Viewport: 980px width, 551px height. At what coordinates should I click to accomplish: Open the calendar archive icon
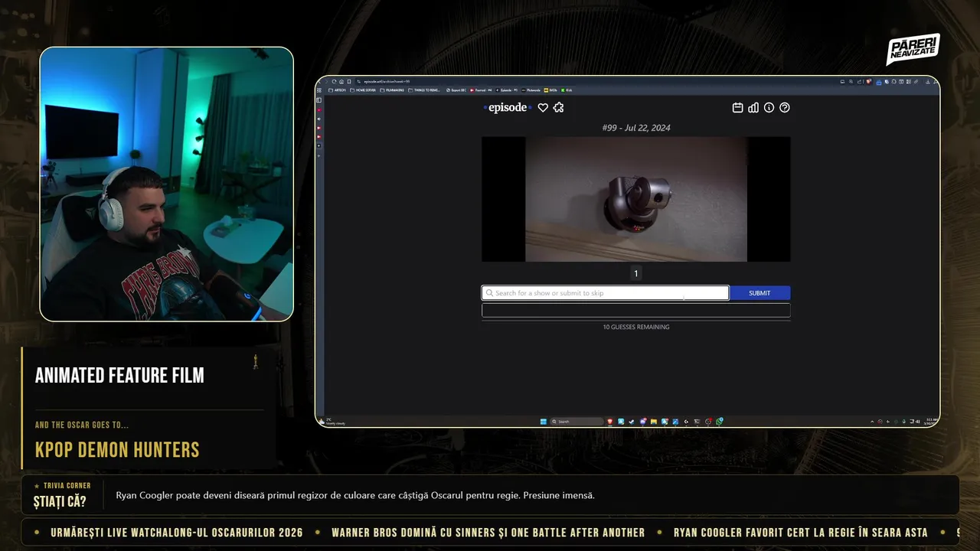click(x=738, y=108)
